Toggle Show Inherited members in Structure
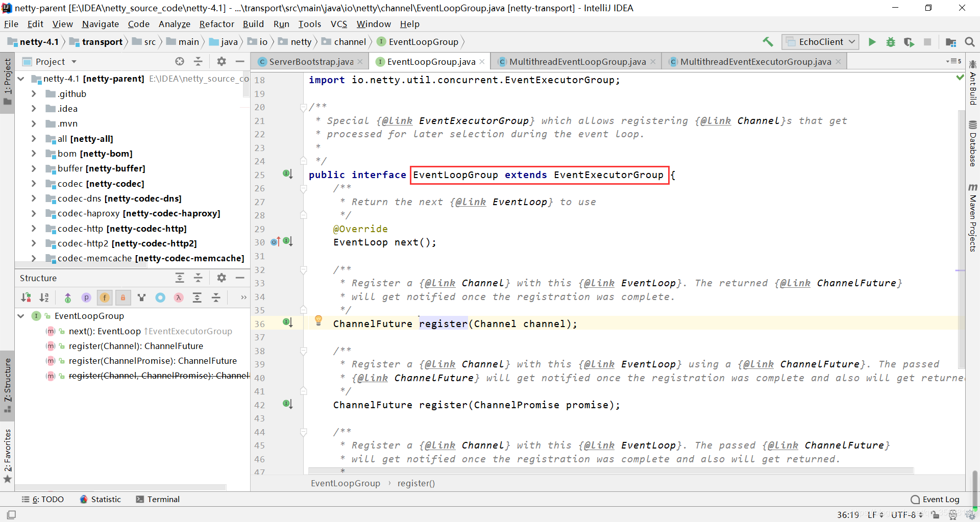Viewport: 980px width, 522px height. pos(68,297)
